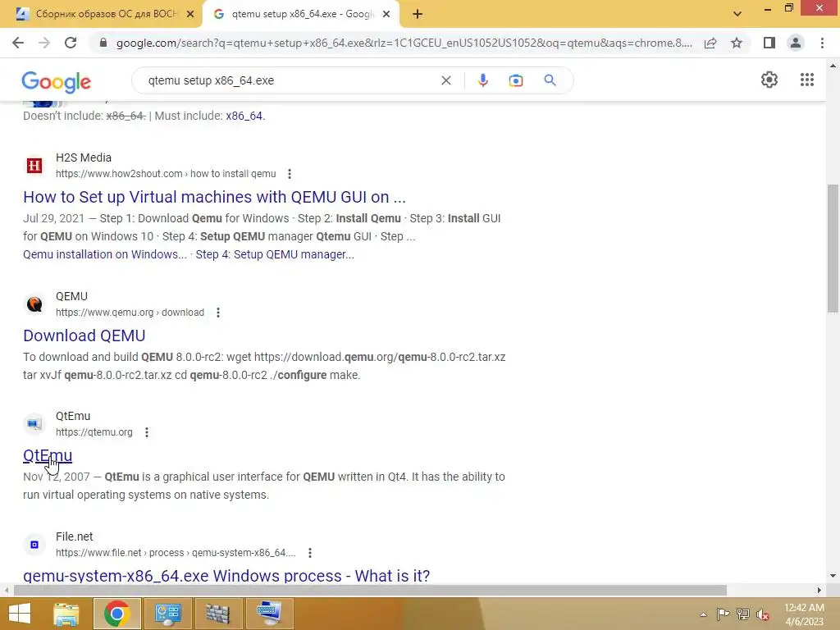Image resolution: width=840 pixels, height=630 pixels.
Task: Show hidden tray icons arrow
Action: tap(703, 614)
